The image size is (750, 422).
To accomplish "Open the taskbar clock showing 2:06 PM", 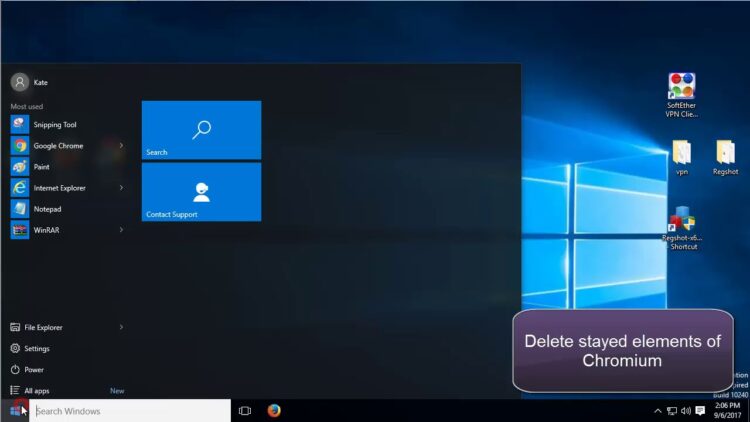I will [x=728, y=411].
